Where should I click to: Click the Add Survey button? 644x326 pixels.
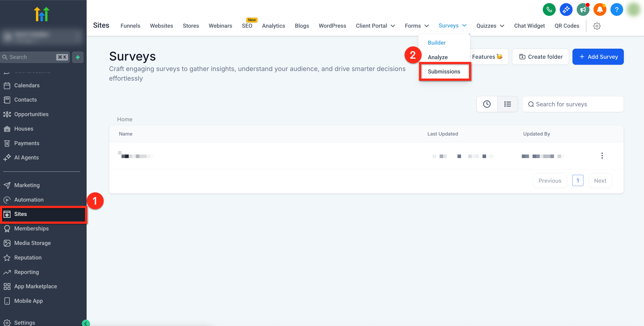(598, 57)
